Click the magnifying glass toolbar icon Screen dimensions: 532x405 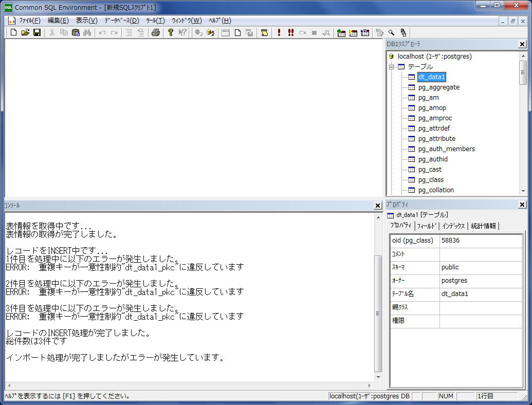tap(392, 32)
